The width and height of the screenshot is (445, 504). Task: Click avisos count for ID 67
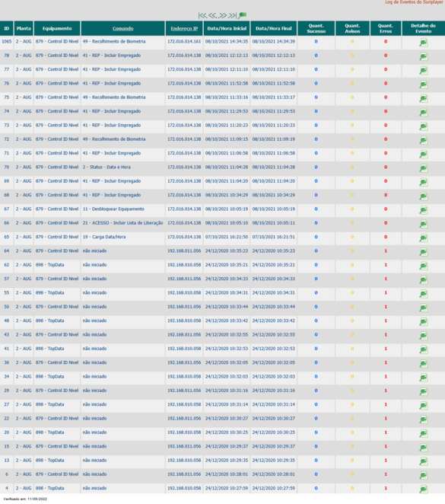point(352,209)
